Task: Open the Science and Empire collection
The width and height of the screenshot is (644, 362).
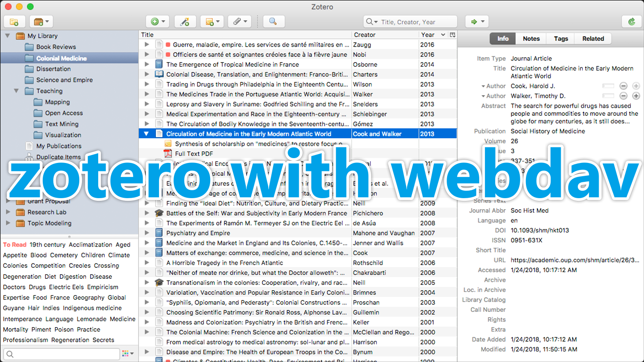Action: coord(64,80)
